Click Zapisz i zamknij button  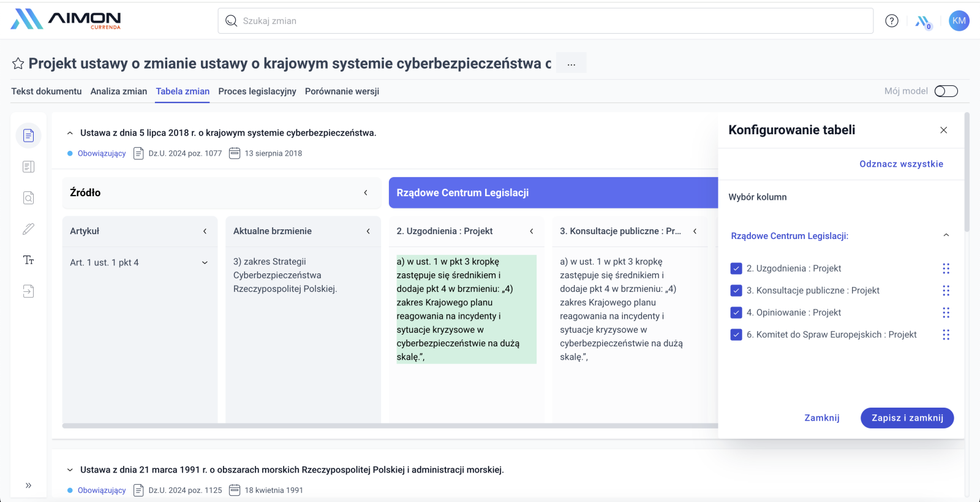[x=907, y=418]
